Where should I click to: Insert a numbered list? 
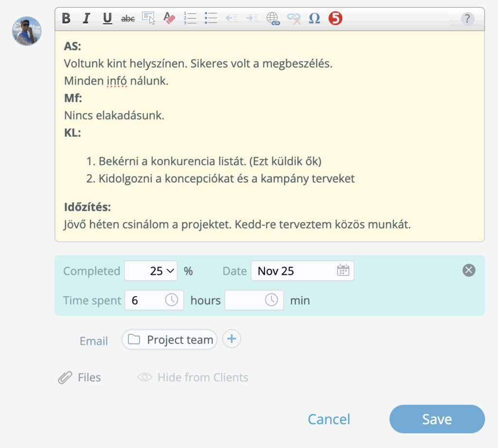(190, 18)
